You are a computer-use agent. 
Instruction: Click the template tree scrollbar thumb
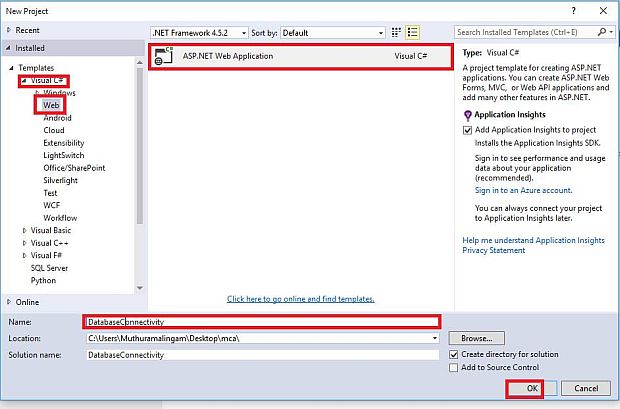click(x=140, y=146)
